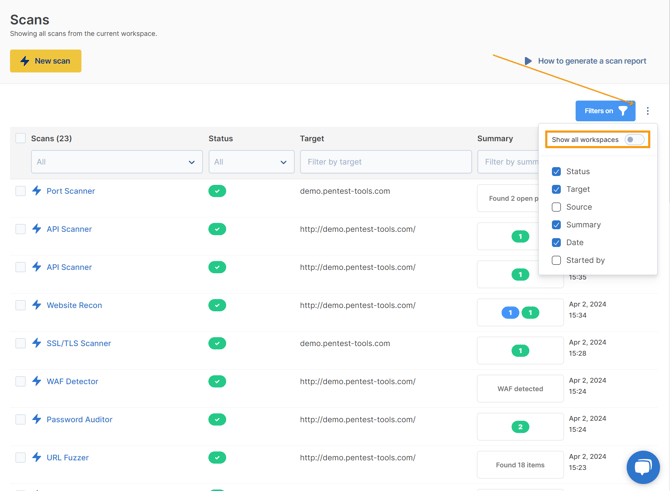The height and width of the screenshot is (491, 670).
Task: Click the Apr 2, 2024 15:23 date
Action: tap(588, 462)
